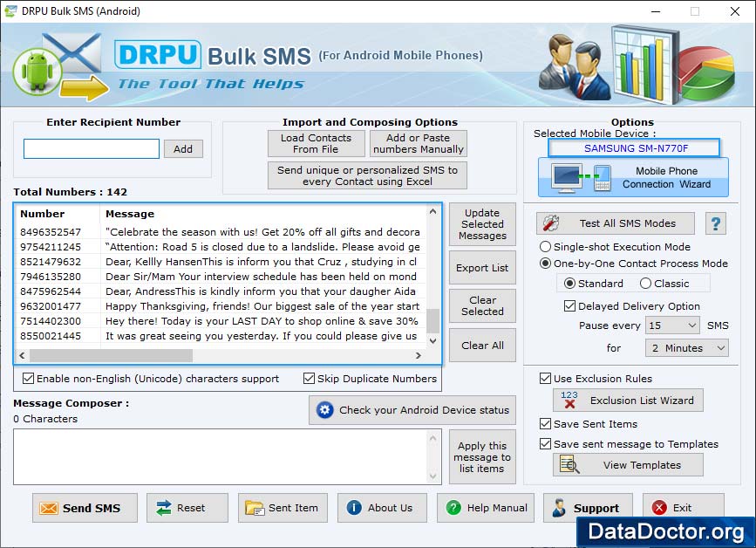756x548 pixels.
Task: Click Send unique or personalized SMS using Excel
Action: pos(367,175)
